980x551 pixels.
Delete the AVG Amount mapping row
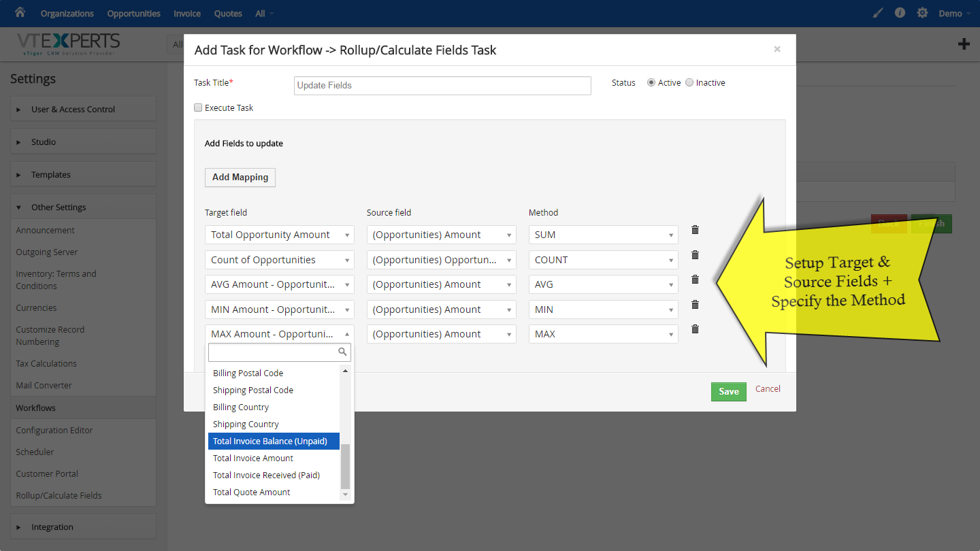pyautogui.click(x=695, y=280)
